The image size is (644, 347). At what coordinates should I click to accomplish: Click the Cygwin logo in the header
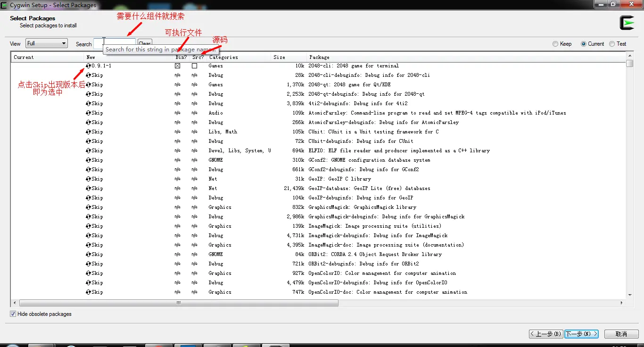[x=627, y=23]
